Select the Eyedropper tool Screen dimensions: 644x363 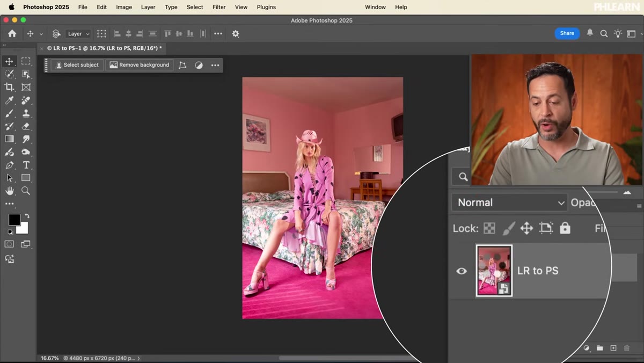tap(10, 100)
